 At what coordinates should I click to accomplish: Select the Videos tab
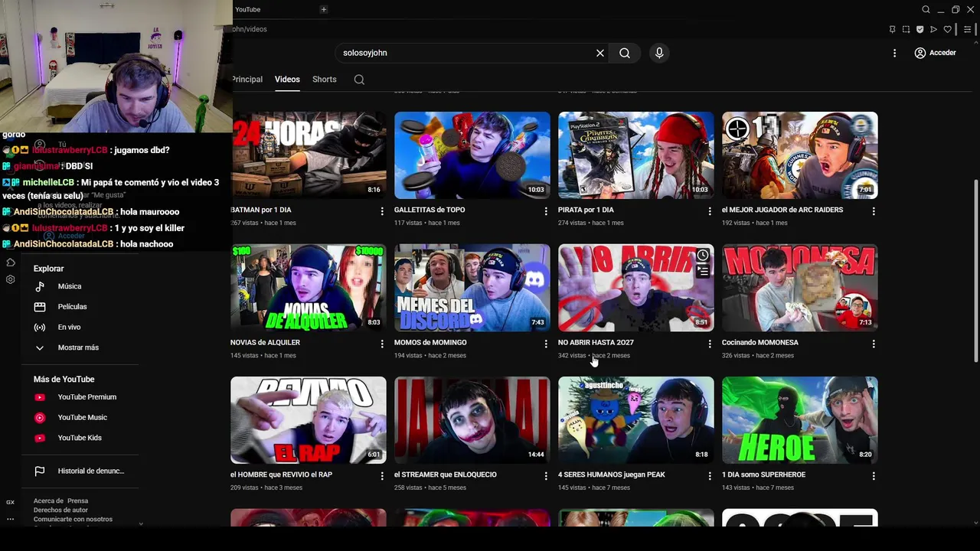click(287, 80)
